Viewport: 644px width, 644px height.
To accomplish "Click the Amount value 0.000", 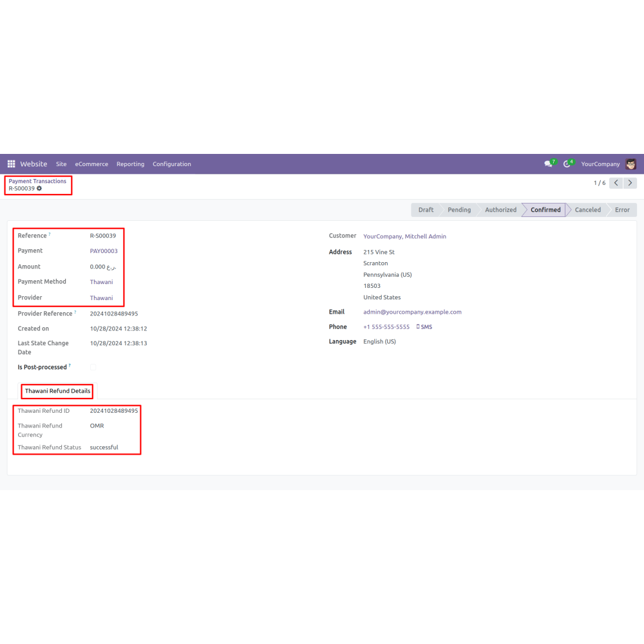I will point(103,267).
